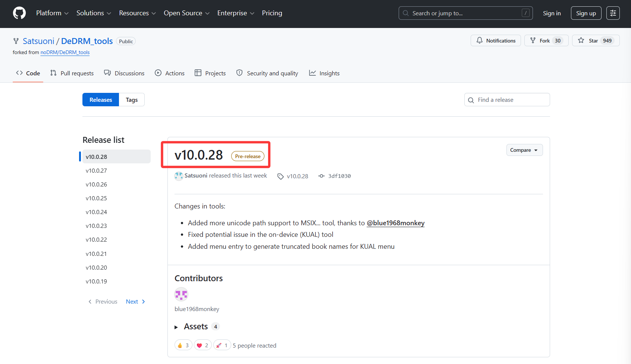Viewport: 631px width, 364px height.
Task: Expand the Solutions menu
Action: 94,13
